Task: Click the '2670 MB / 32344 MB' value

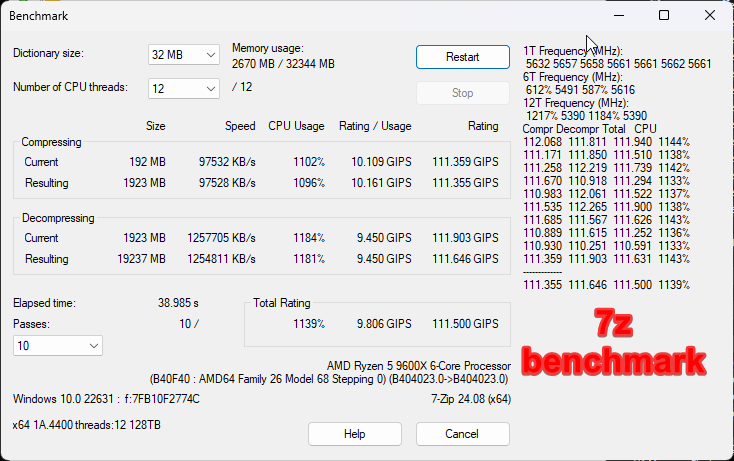Action: pyautogui.click(x=283, y=64)
